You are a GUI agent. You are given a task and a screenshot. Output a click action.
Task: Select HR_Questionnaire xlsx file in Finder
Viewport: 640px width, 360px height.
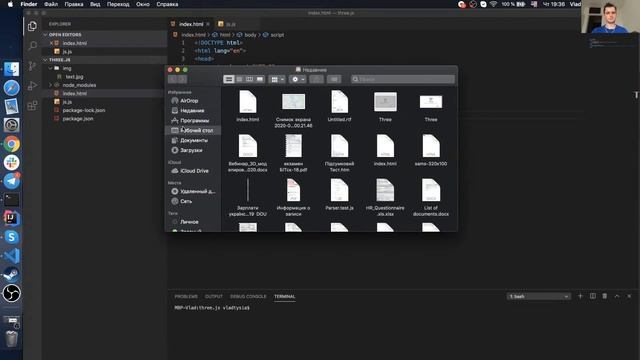tap(385, 197)
